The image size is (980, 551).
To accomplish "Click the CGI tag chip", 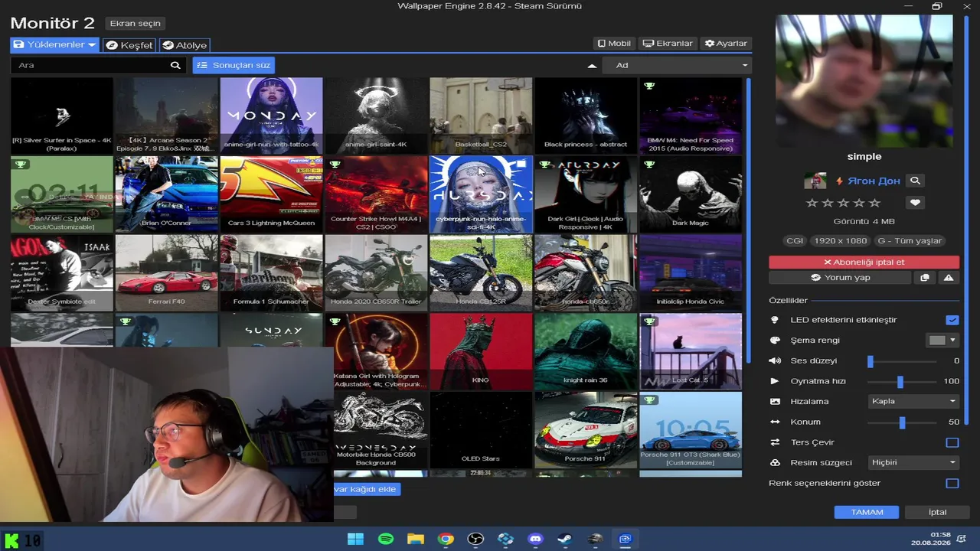I will click(x=795, y=241).
